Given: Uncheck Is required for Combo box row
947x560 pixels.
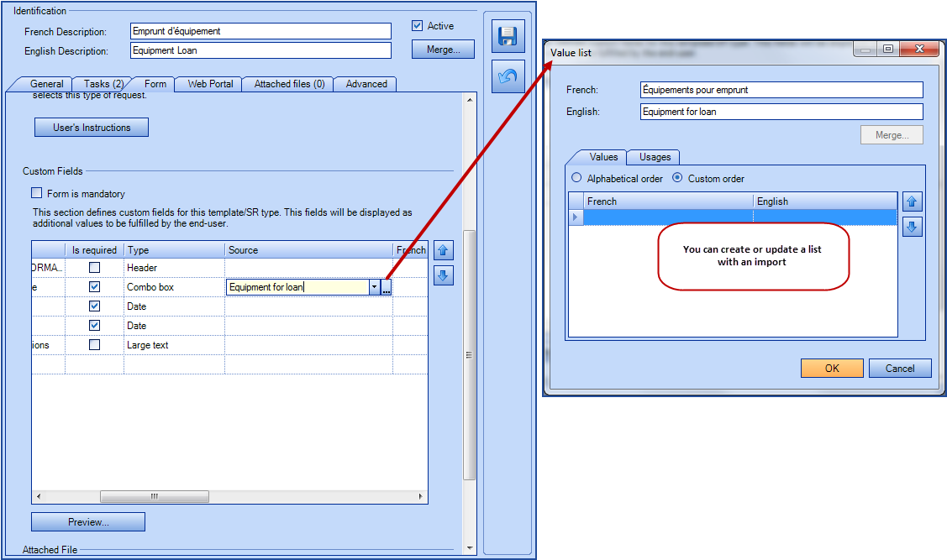Looking at the screenshot, I should [x=94, y=287].
